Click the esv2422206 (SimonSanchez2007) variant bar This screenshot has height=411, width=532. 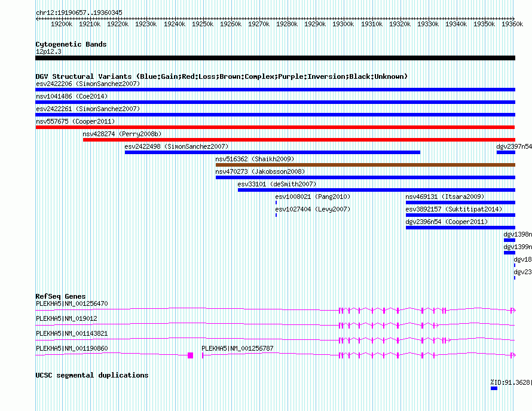pos(275,90)
